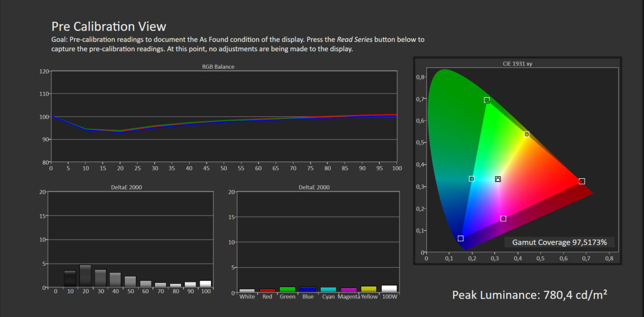644x317 pixels.
Task: Click the grayscale DeltaE 2000 chart title
Action: (x=126, y=187)
